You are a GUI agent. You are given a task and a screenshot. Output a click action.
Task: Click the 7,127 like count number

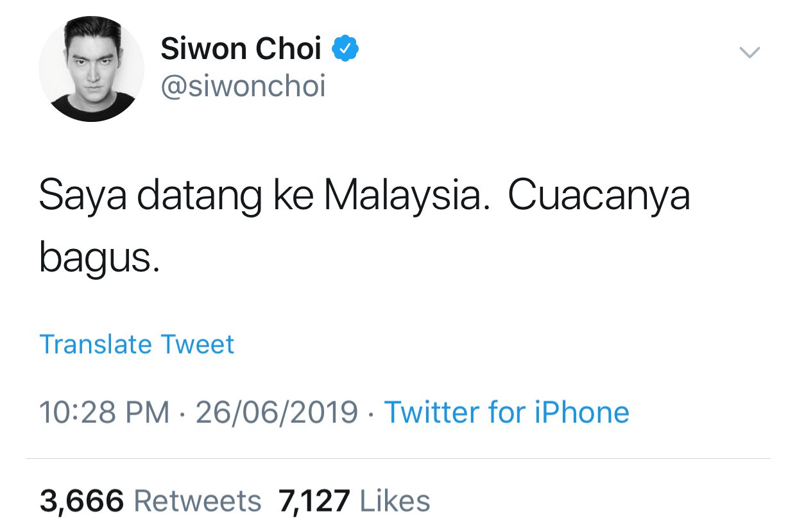314,501
